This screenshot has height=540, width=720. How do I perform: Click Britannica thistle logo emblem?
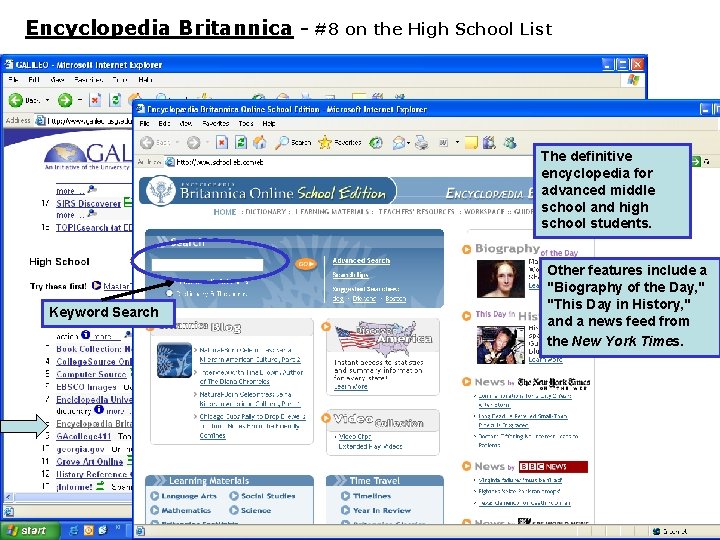(x=160, y=192)
